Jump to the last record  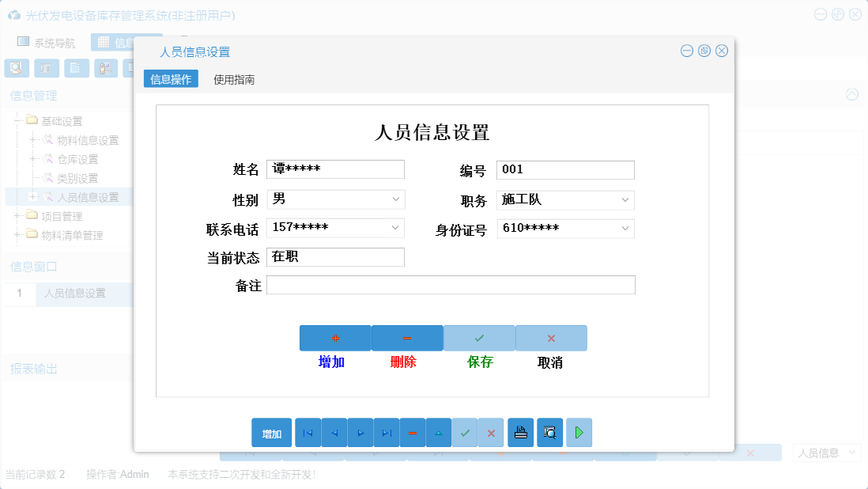pyautogui.click(x=386, y=432)
